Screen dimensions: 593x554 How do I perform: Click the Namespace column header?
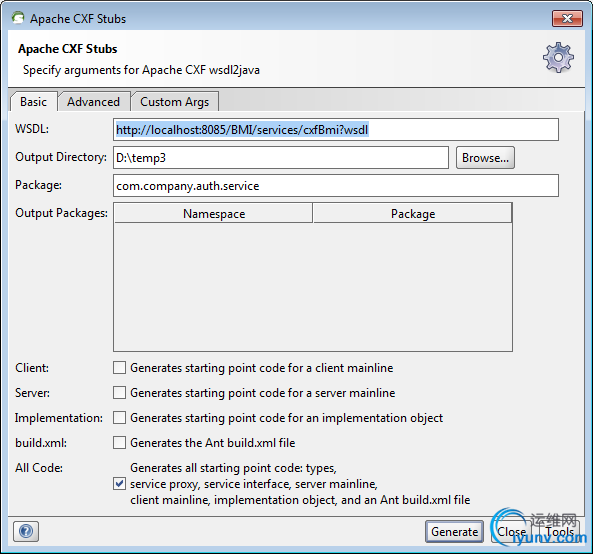pos(214,214)
